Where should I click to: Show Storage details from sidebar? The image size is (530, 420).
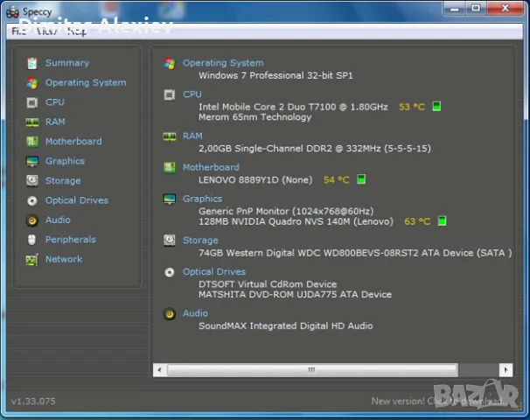tap(63, 181)
